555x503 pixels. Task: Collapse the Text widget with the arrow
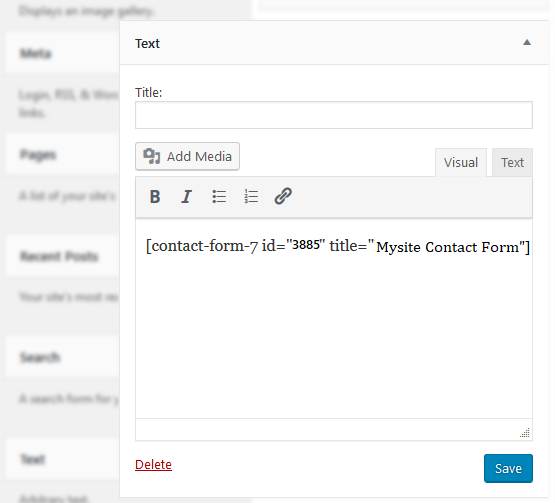coord(527,42)
